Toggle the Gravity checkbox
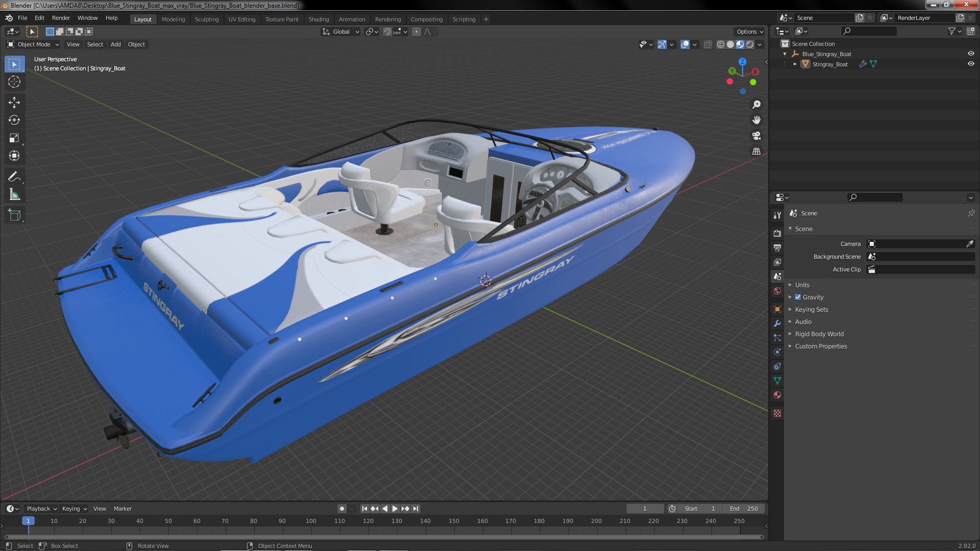Viewport: 980px width, 551px height. coord(798,297)
